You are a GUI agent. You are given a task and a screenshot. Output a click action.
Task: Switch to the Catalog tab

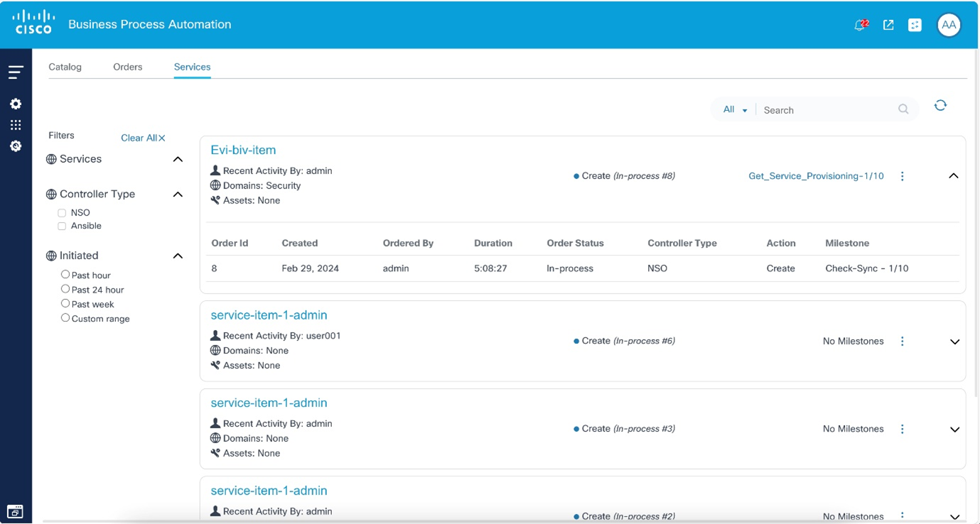point(65,67)
